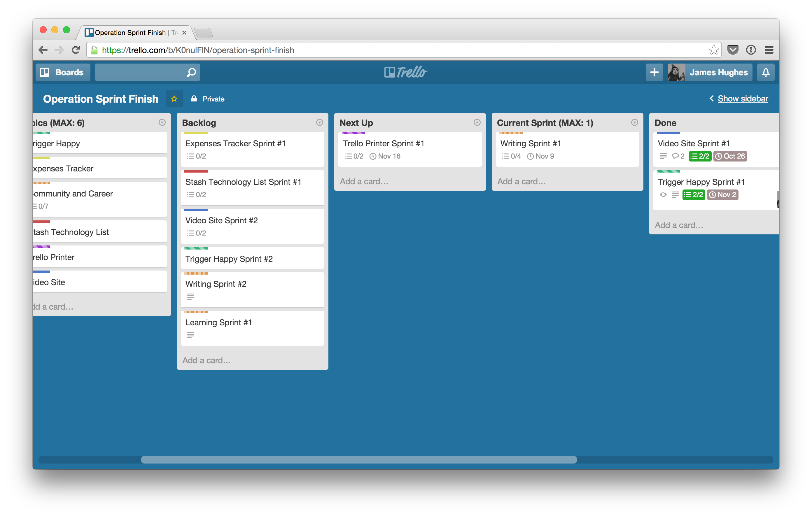Click the Backlog list title

pyautogui.click(x=199, y=123)
